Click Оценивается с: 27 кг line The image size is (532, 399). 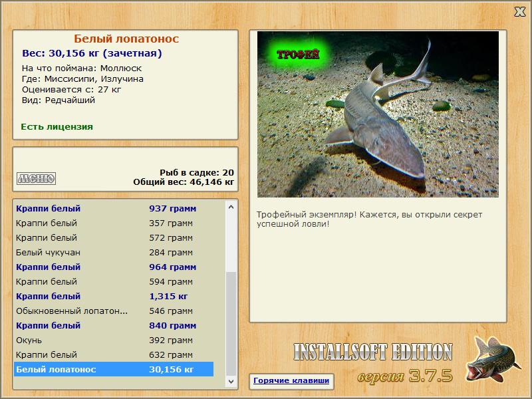(71, 90)
